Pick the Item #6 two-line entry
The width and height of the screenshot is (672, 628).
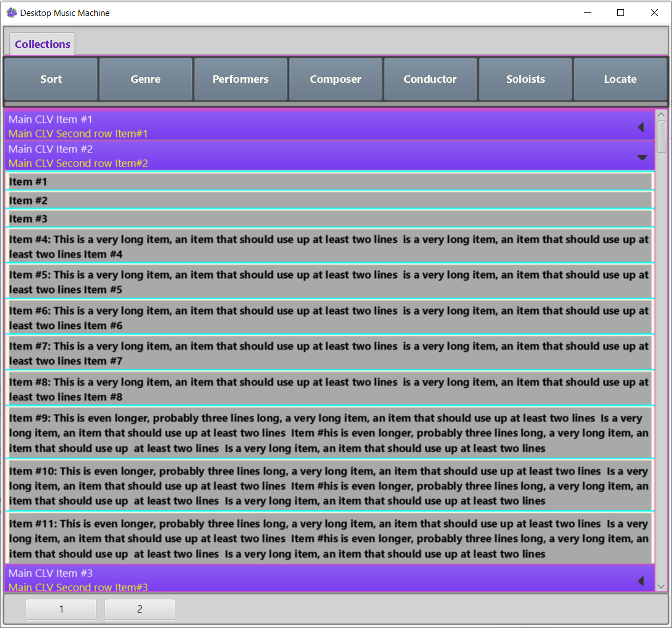tap(329, 317)
